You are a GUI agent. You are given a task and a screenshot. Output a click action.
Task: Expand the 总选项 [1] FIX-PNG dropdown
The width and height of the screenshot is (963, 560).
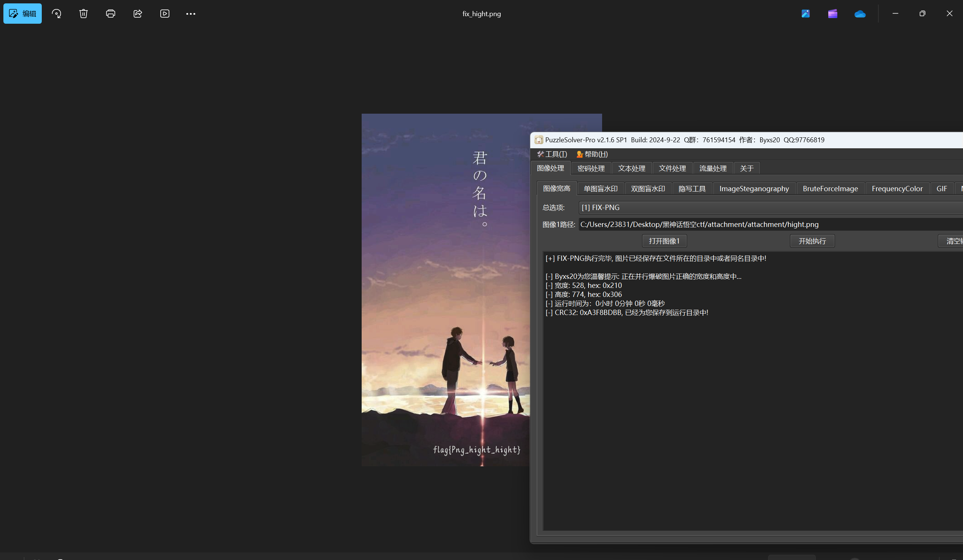coord(771,208)
